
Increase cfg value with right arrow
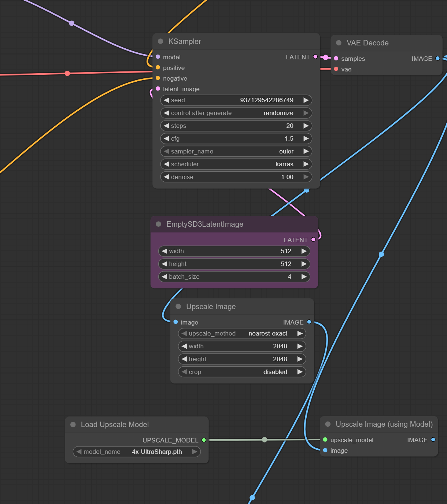(306, 138)
